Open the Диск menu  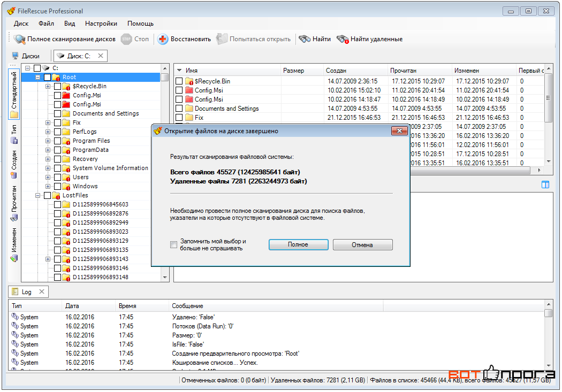click(21, 24)
